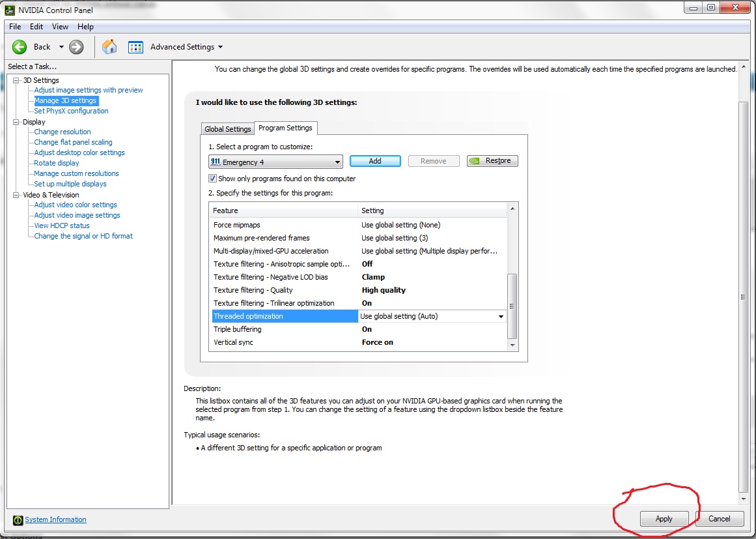Click the Setting column header
Image resolution: width=756 pixels, height=539 pixels.
432,211
